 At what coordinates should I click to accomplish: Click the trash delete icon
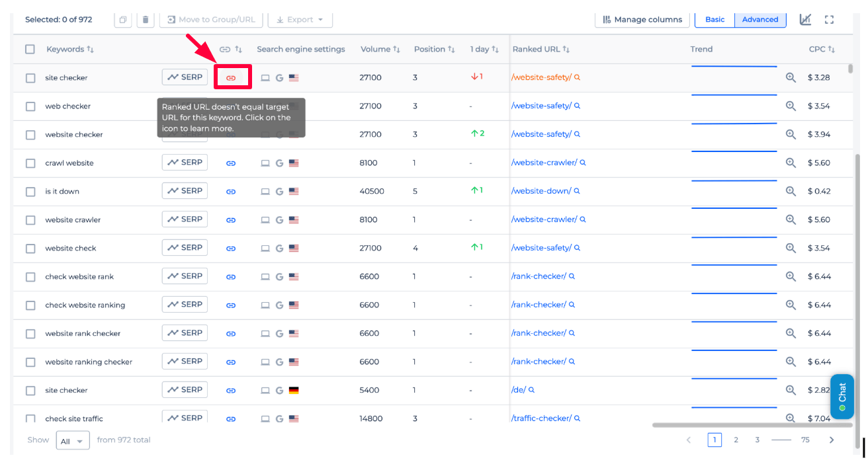point(146,20)
